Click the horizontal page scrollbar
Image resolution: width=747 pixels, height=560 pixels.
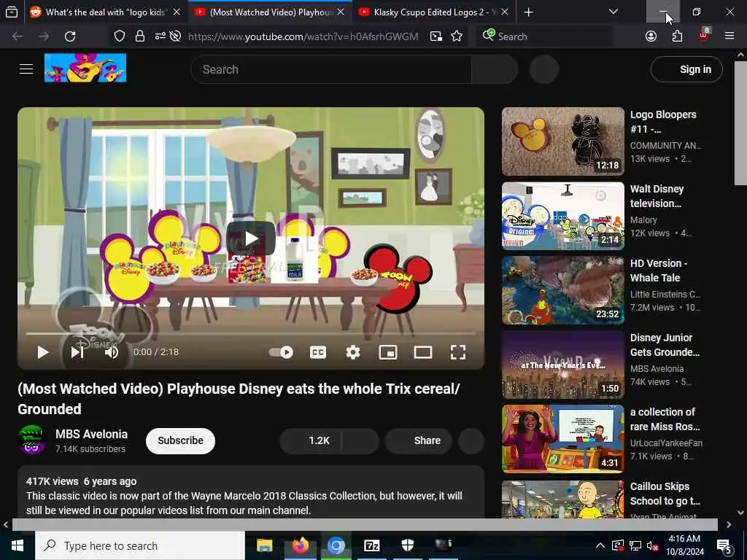click(x=365, y=524)
